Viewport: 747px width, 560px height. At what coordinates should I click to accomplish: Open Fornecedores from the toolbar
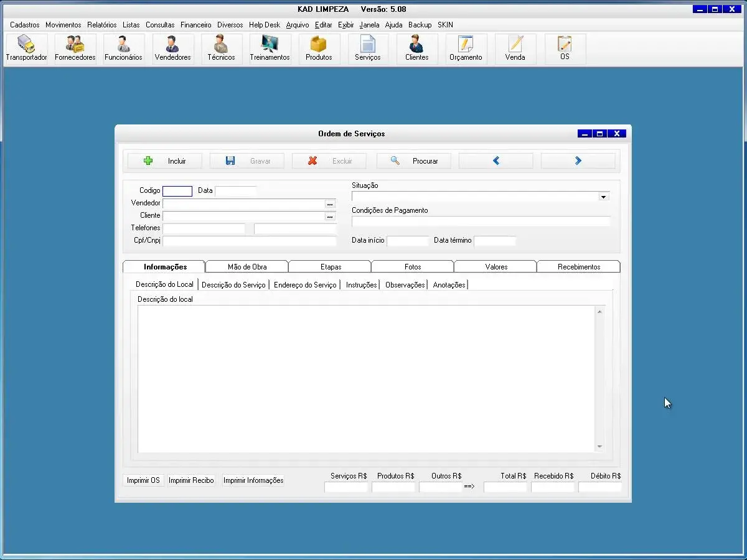[75, 49]
